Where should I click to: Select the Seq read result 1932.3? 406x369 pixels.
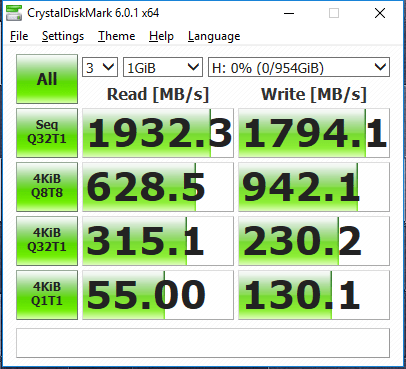[x=158, y=133]
